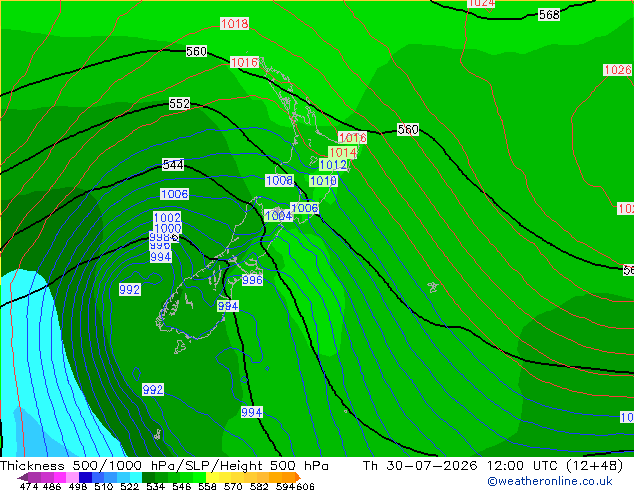Select the cyan legend swatch above 522
The width and height of the screenshot is (634, 490).
(x=135, y=477)
